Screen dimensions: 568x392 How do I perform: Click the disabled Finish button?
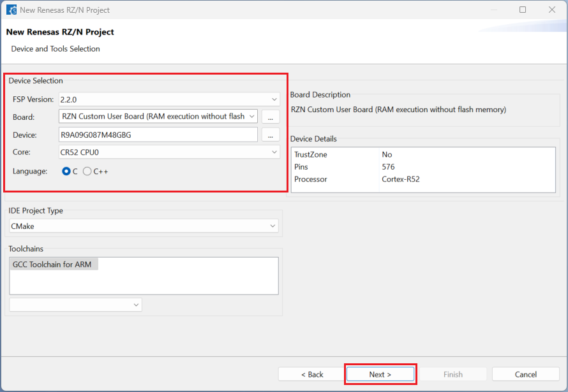tap(453, 374)
